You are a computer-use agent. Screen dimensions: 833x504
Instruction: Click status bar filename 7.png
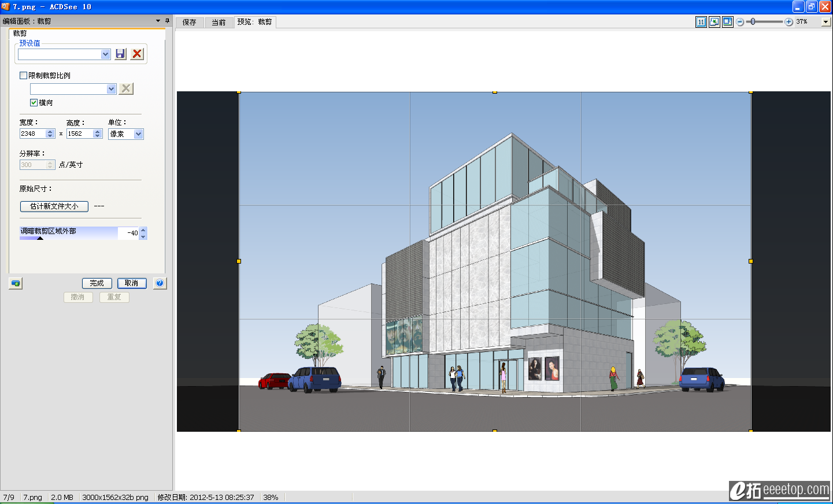click(33, 497)
